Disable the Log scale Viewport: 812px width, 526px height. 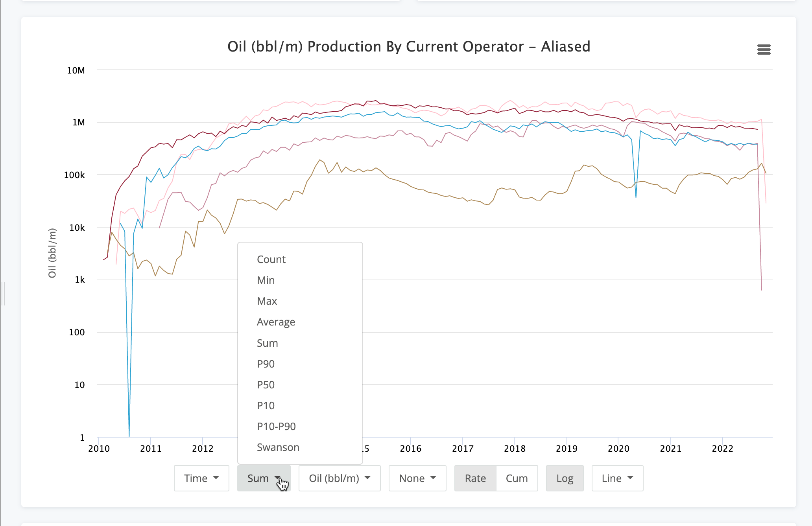(x=565, y=478)
